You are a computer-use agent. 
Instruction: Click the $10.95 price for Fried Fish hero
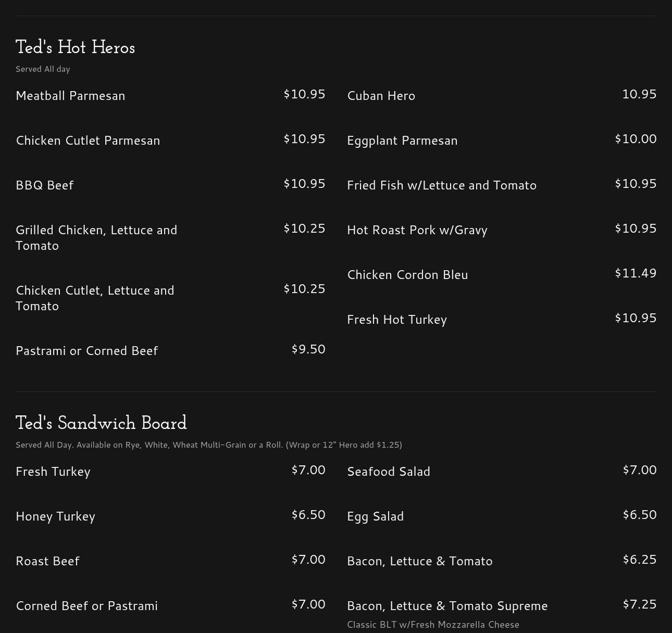pos(636,184)
